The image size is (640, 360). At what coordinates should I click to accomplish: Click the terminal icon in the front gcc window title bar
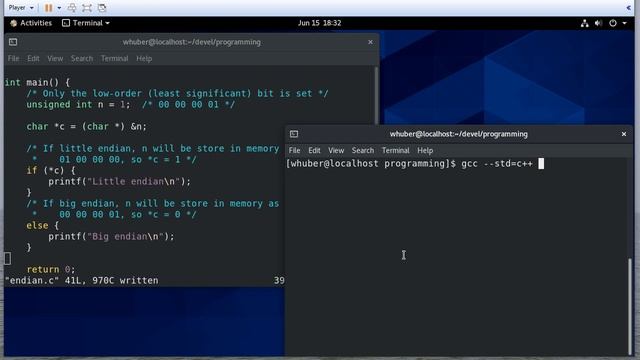tap(294, 134)
